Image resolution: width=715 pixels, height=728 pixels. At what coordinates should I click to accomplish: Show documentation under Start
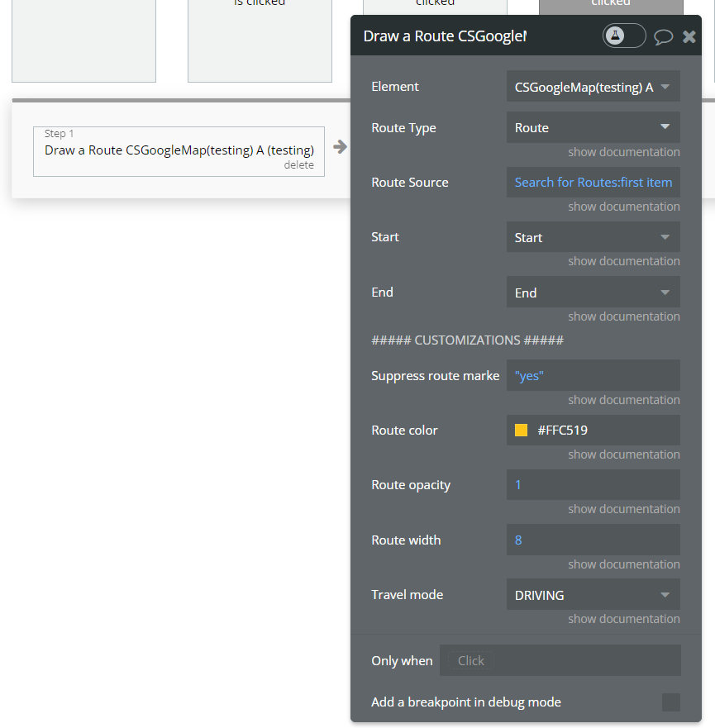[x=623, y=261]
